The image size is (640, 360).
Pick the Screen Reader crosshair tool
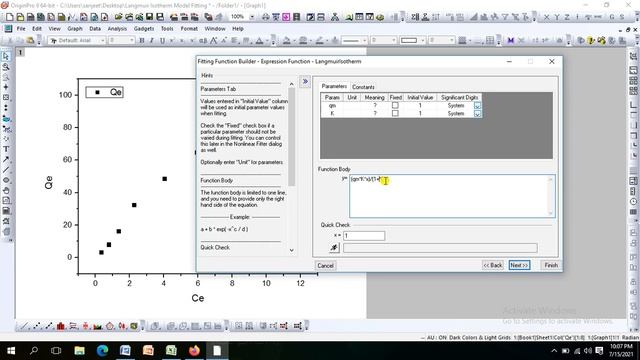pos(6,87)
